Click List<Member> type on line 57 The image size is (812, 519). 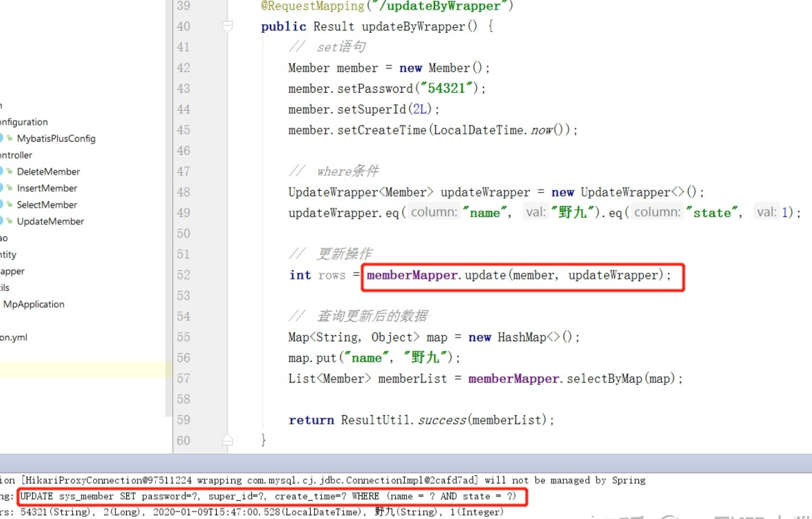point(330,379)
